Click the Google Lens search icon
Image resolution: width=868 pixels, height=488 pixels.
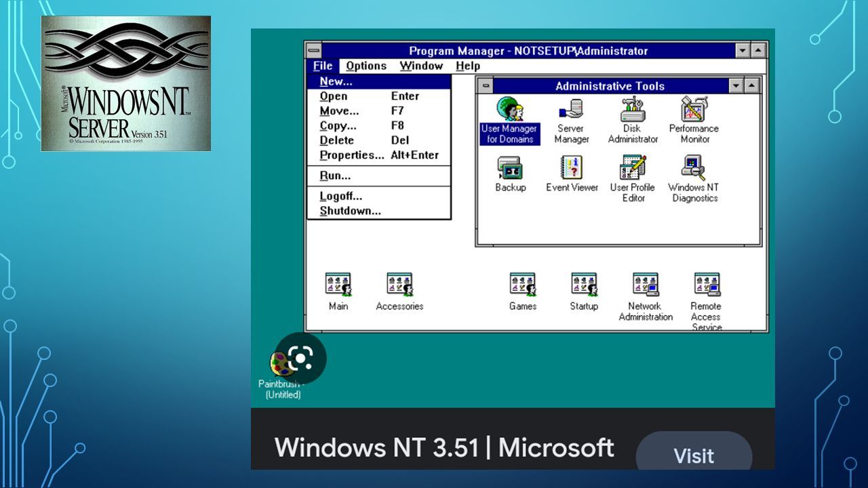click(x=300, y=359)
